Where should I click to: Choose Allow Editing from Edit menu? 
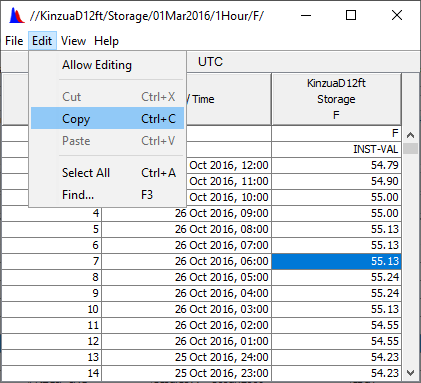coord(107,65)
